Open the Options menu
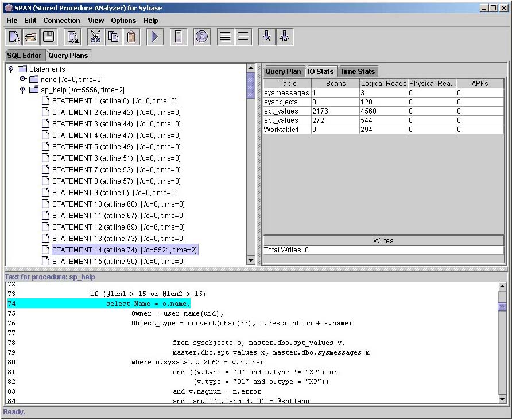Viewport: 512px width, 420px height. pyautogui.click(x=123, y=20)
